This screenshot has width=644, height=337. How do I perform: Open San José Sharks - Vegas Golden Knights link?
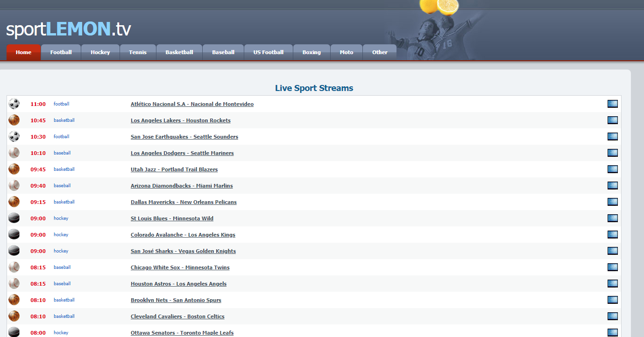[x=183, y=251]
